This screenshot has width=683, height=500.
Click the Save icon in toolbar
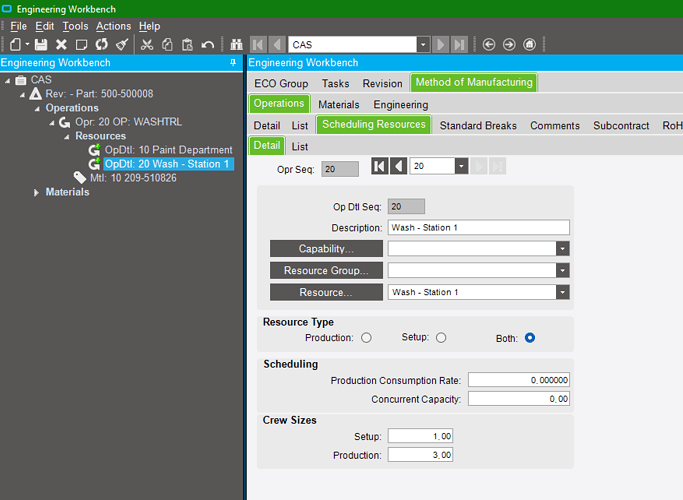pyautogui.click(x=41, y=44)
